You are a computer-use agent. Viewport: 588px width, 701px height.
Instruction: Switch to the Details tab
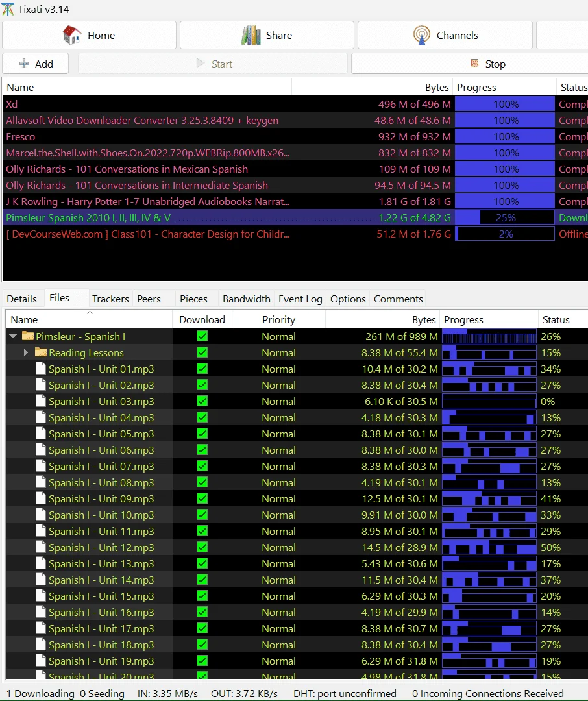click(22, 299)
